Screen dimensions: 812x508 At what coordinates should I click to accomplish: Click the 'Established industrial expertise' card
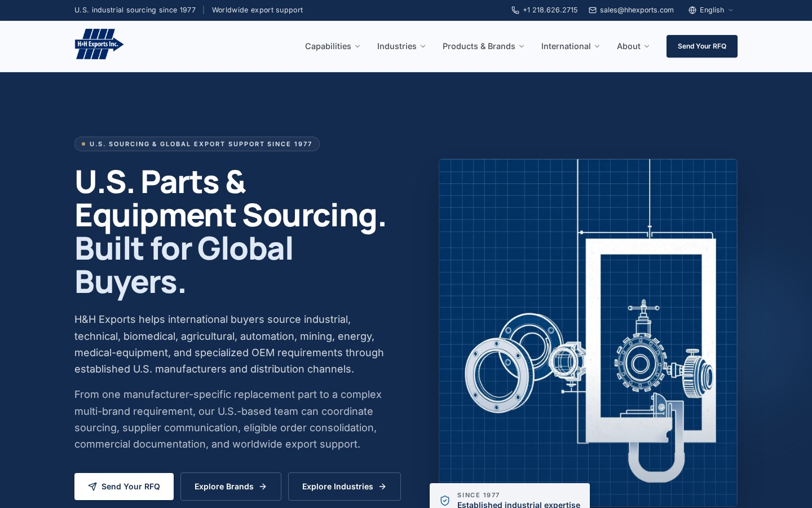[x=510, y=497]
